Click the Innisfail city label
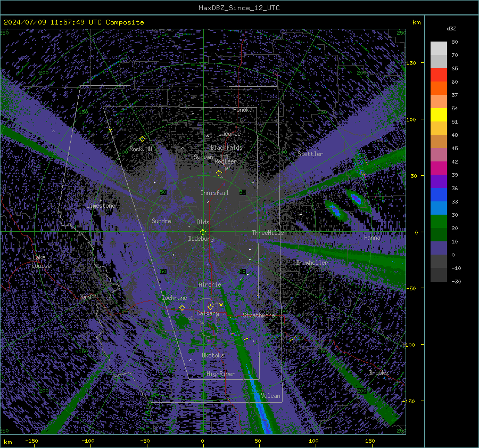This screenshot has height=448, width=479. pos(214,193)
